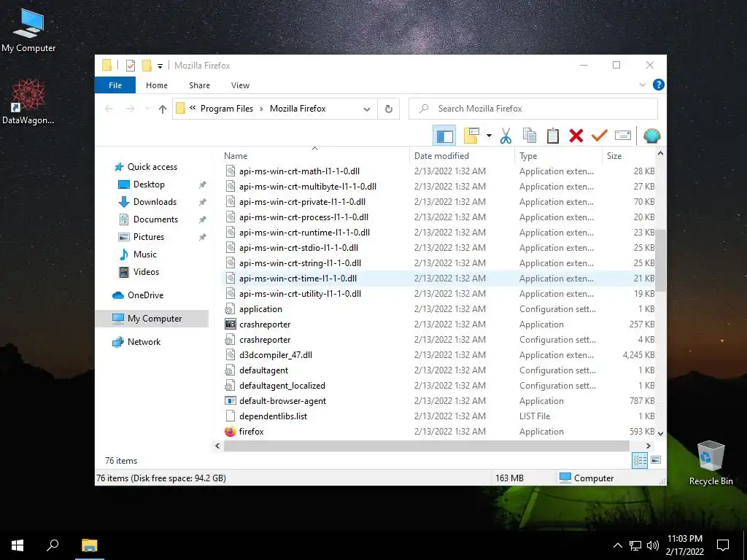747x560 pixels.
Task: Click File Explorer taskbar icon
Action: point(89,545)
